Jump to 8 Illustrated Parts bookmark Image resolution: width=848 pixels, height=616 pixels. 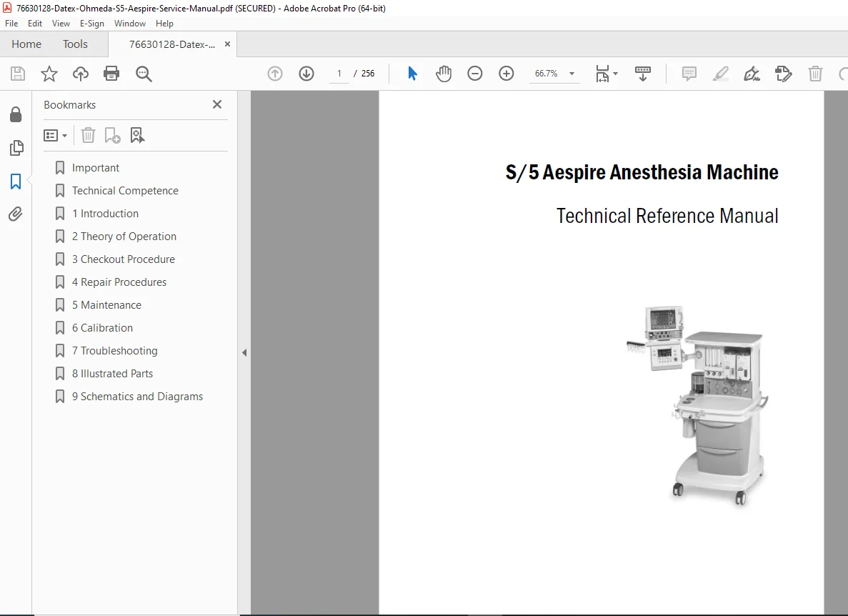[x=112, y=374]
